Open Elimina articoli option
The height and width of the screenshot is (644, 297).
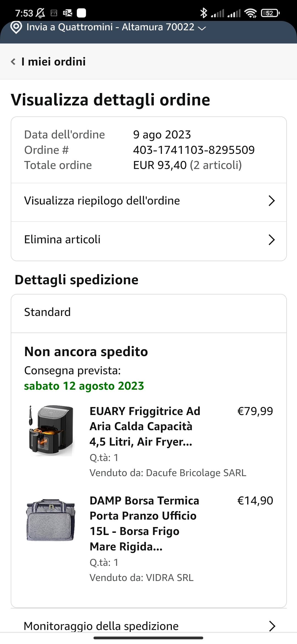click(62, 239)
